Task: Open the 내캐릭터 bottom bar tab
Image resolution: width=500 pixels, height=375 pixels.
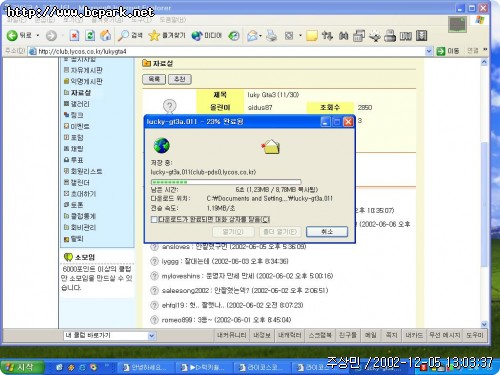Action: click(289, 335)
